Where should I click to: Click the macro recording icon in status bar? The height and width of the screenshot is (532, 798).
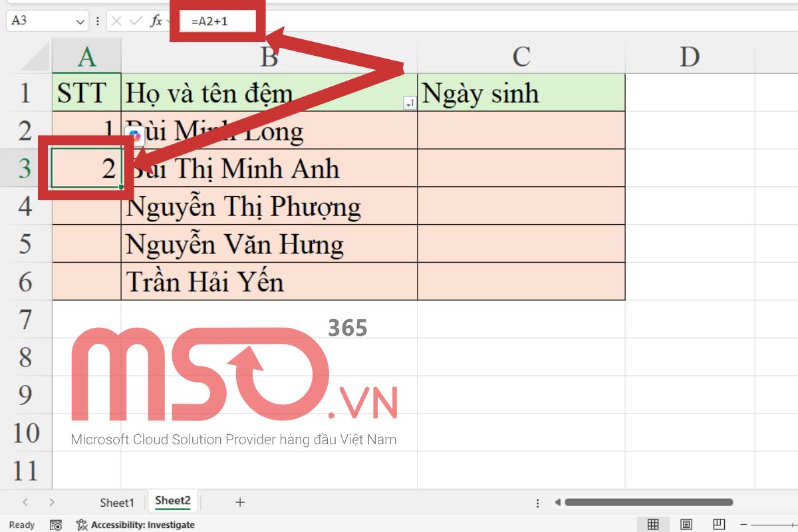(57, 525)
